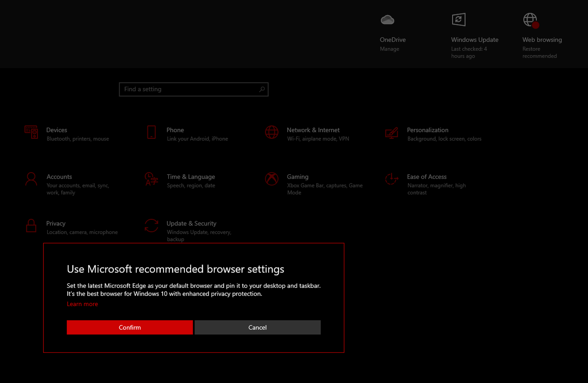Image resolution: width=588 pixels, height=383 pixels.
Task: Click the Personalization paintbrush icon
Action: pos(392,133)
